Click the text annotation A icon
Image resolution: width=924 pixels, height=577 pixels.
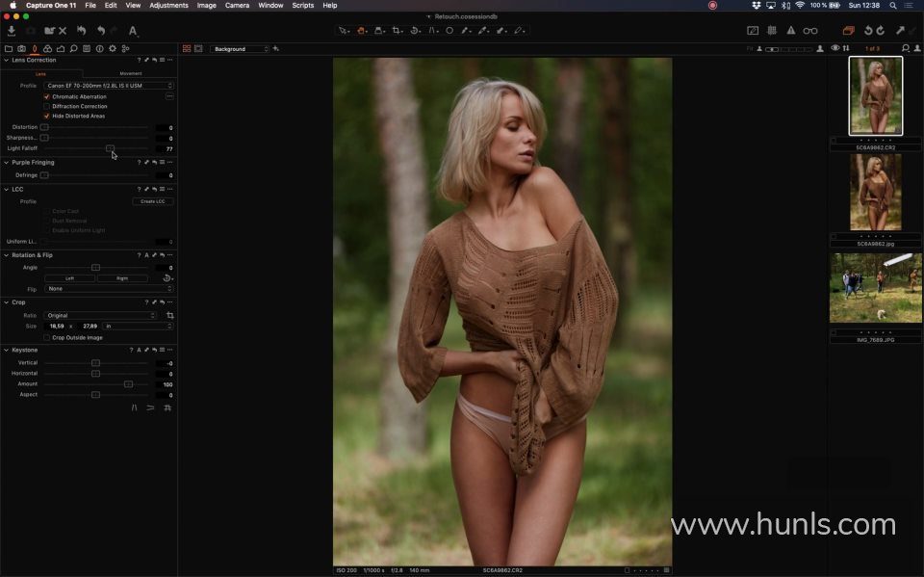click(133, 31)
